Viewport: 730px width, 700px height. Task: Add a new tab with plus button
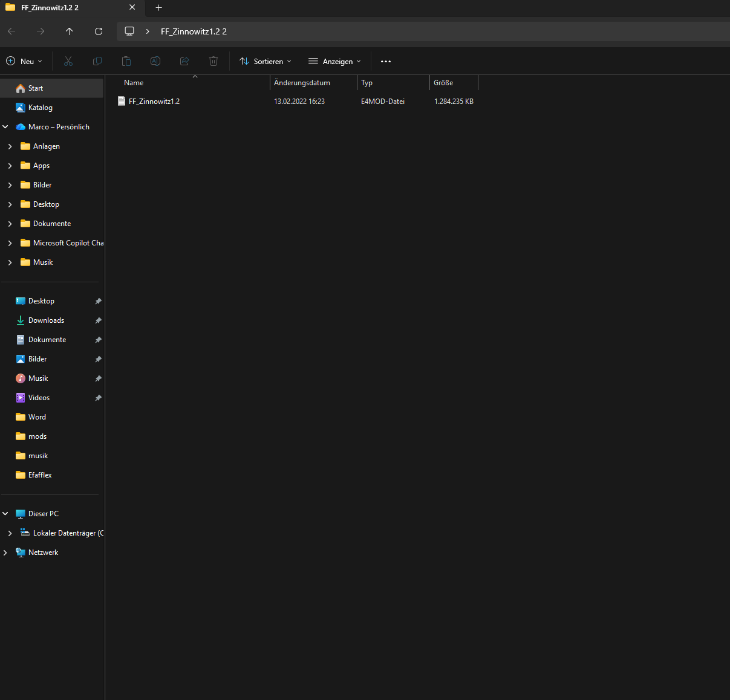tap(159, 8)
